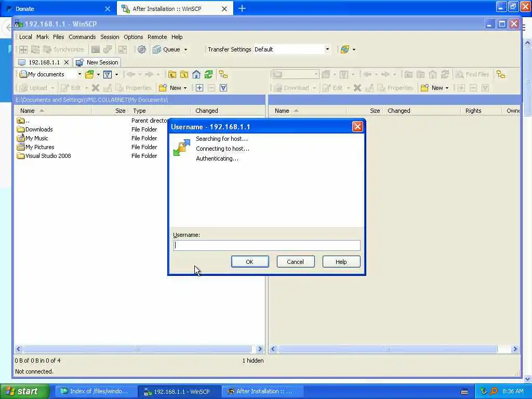Open the Remote menu
The height and width of the screenshot is (399, 532).
[x=157, y=37]
